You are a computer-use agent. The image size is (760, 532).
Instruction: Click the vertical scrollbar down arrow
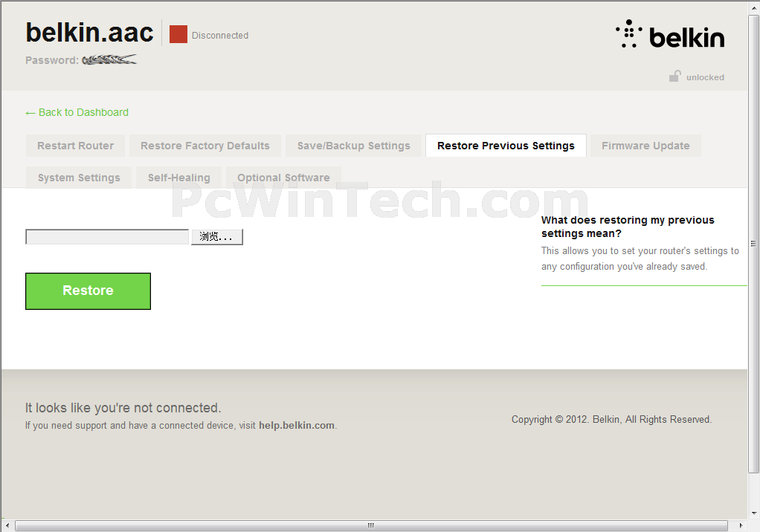coord(753,513)
